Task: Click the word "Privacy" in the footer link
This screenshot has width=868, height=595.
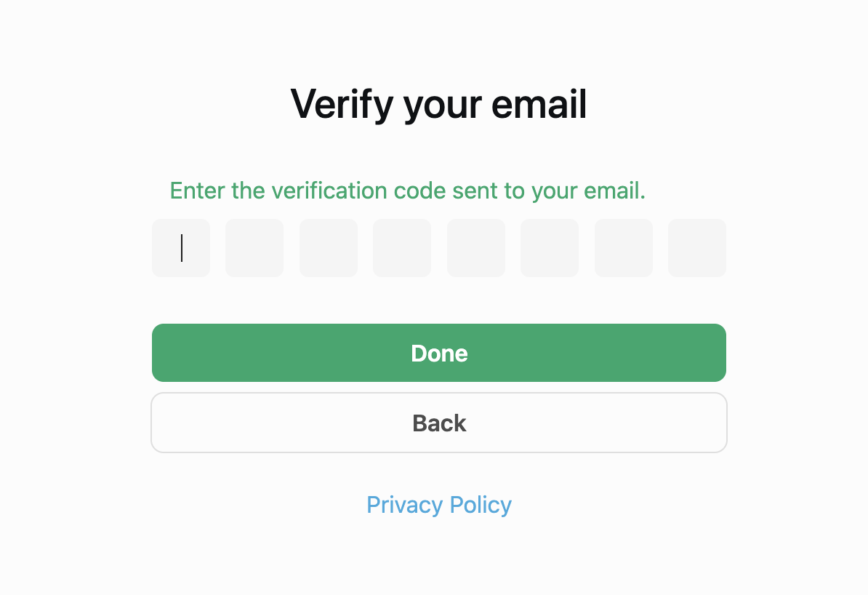Action: (x=404, y=505)
